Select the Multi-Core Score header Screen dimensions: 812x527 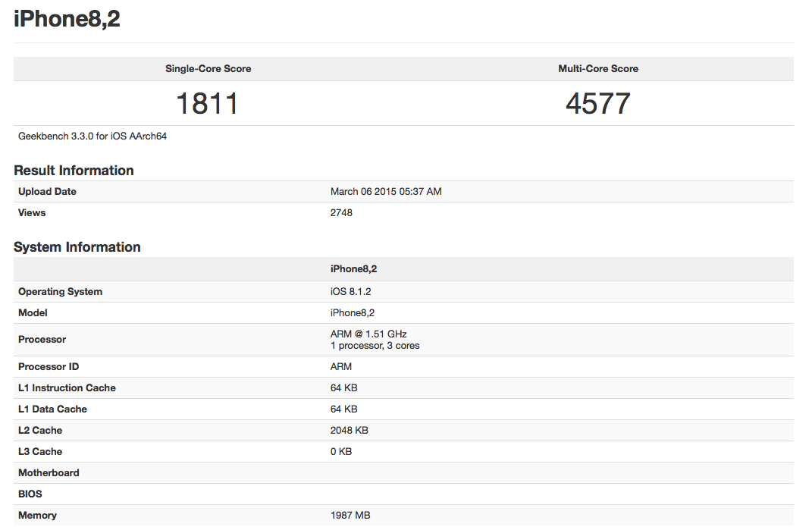(x=598, y=69)
